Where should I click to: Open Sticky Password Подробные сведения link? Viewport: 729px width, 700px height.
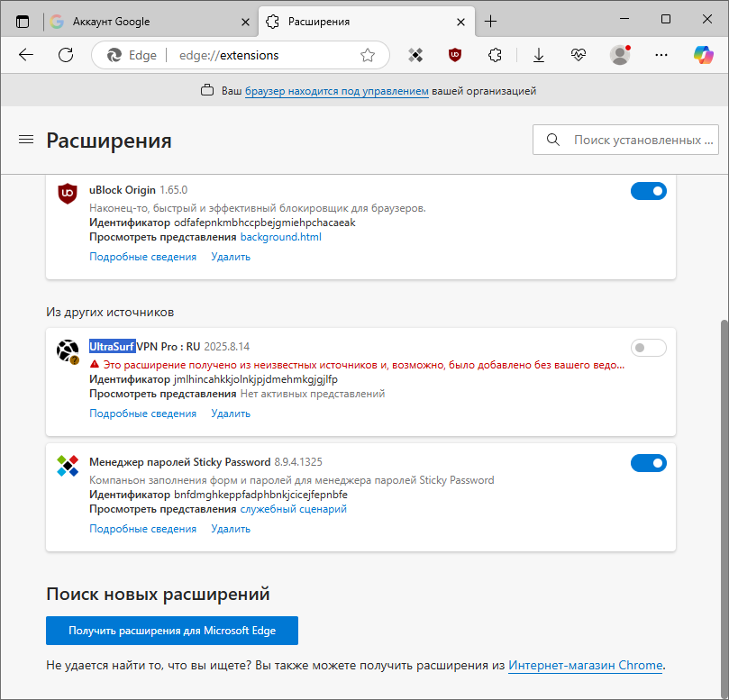tap(142, 529)
